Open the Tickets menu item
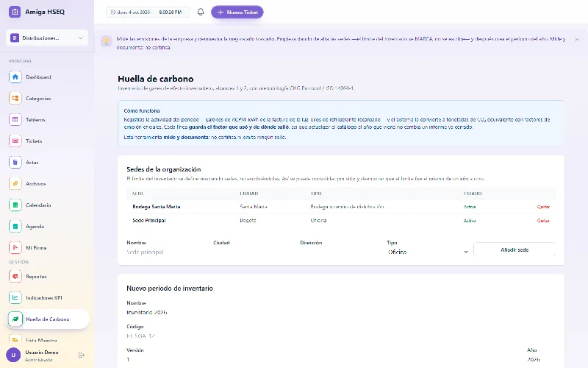The height and width of the screenshot is (368, 588). 48,141
